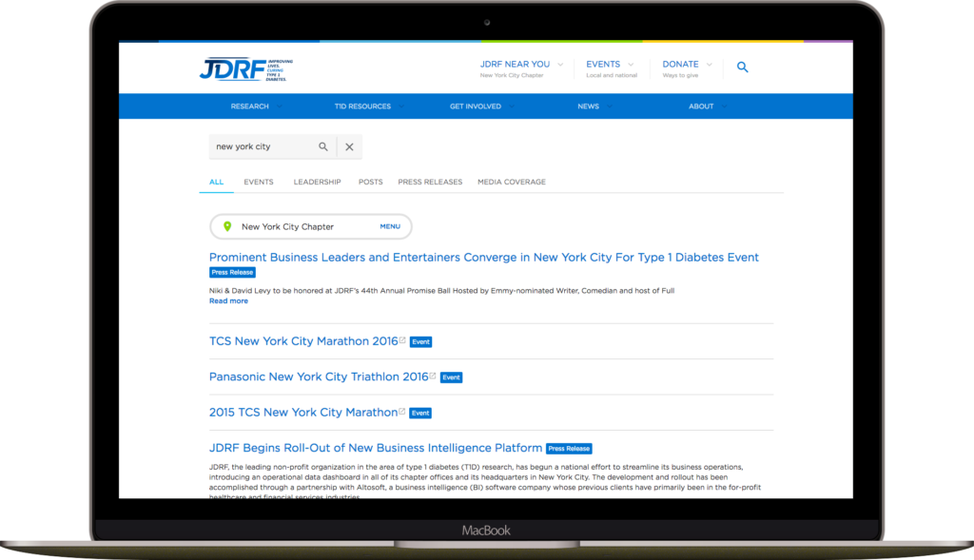Expand Events dropdown in header

632,65
